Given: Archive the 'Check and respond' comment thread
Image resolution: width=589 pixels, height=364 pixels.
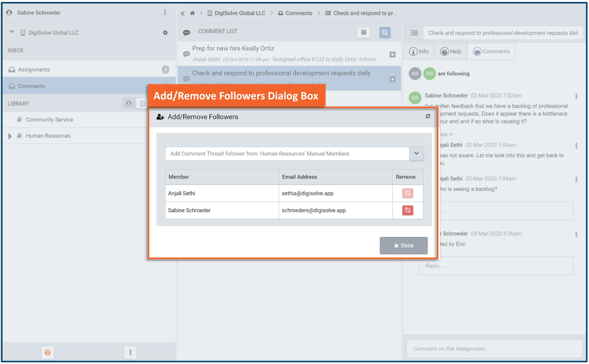Looking at the screenshot, I should click(x=392, y=79).
